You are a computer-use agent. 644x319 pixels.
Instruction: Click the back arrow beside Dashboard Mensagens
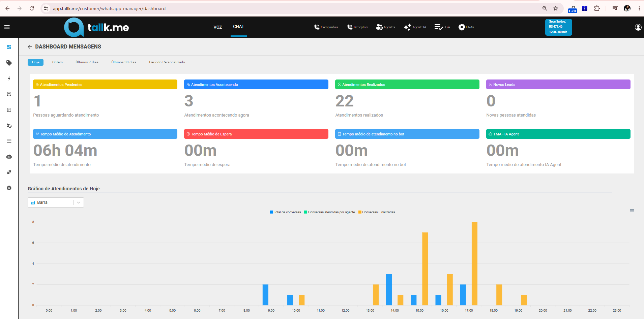(30, 47)
